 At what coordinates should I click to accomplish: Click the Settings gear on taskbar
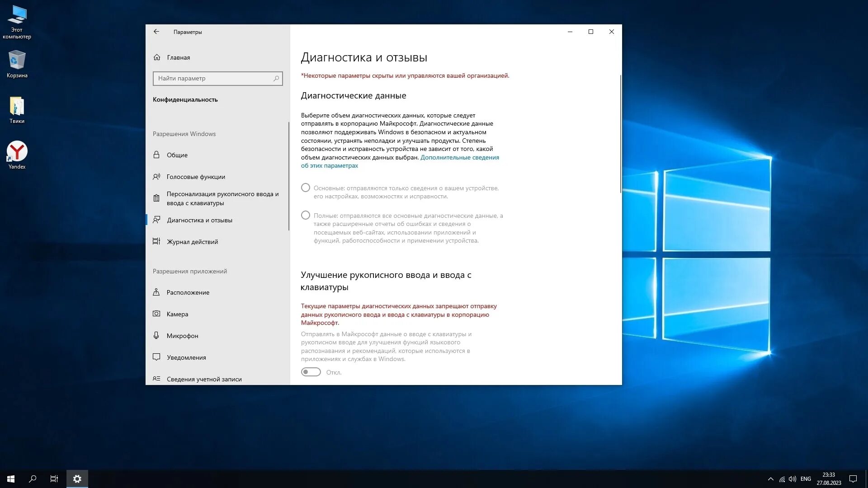point(77,479)
